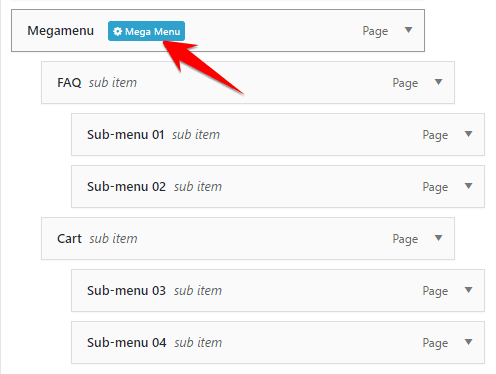The height and width of the screenshot is (374, 496).
Task: Select the Sub-menu 03 item title
Action: 126,291
